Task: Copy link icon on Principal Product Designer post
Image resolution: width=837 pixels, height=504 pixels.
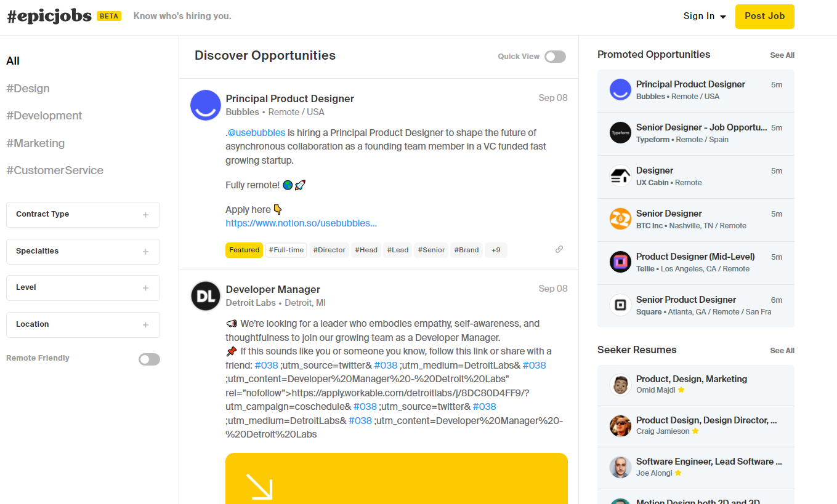Action: pos(559,249)
